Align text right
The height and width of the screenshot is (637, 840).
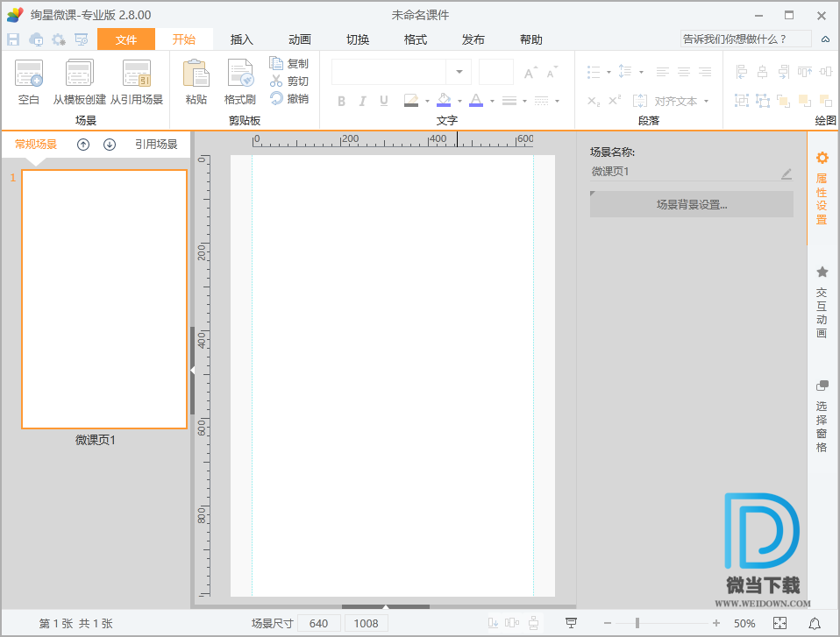(x=705, y=72)
